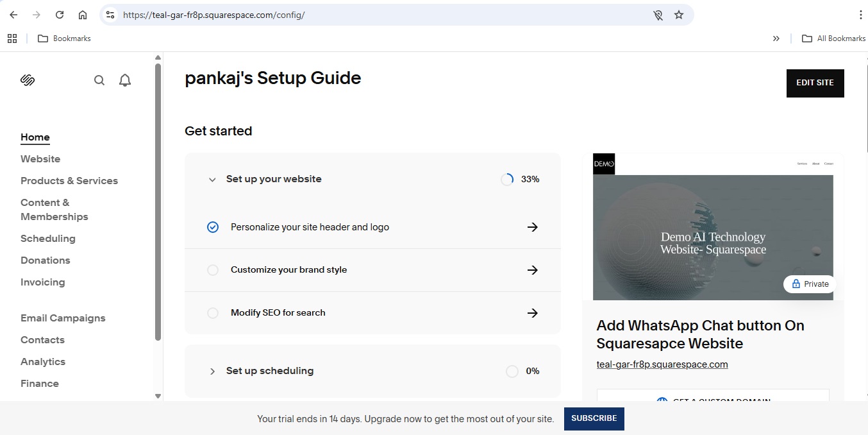This screenshot has width=868, height=435.
Task: Click the site title Add WhatsApp Chat button
Action: [x=700, y=334]
